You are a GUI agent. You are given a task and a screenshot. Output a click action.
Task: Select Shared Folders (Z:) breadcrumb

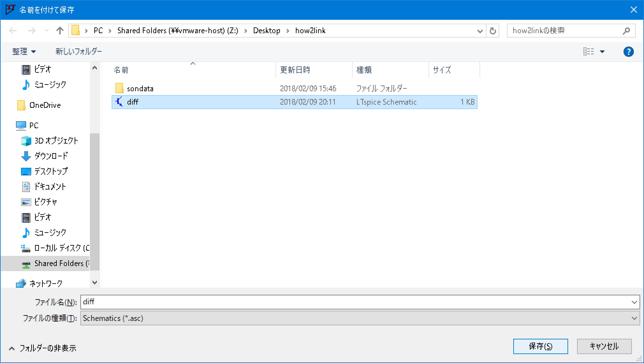(x=178, y=31)
